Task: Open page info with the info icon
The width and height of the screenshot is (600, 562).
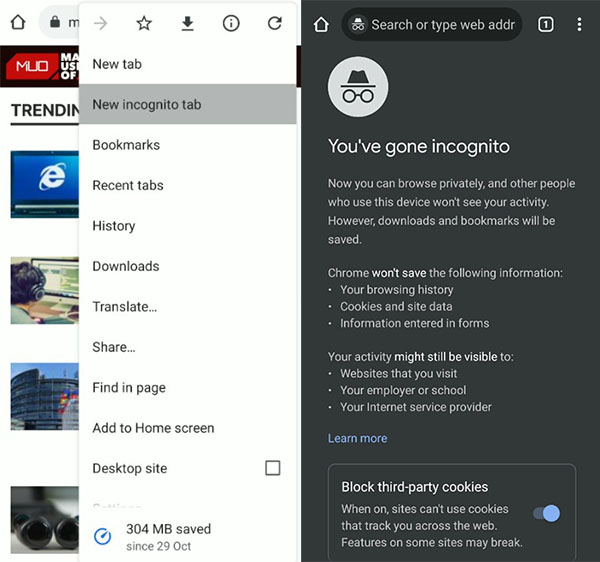Action: pyautogui.click(x=231, y=23)
